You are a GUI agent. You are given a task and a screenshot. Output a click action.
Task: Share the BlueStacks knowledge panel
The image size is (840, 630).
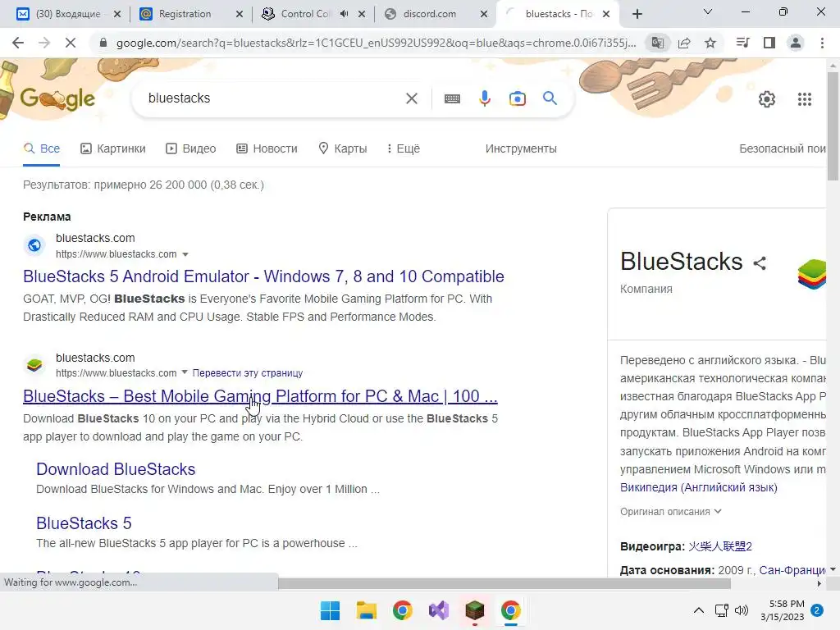(760, 263)
